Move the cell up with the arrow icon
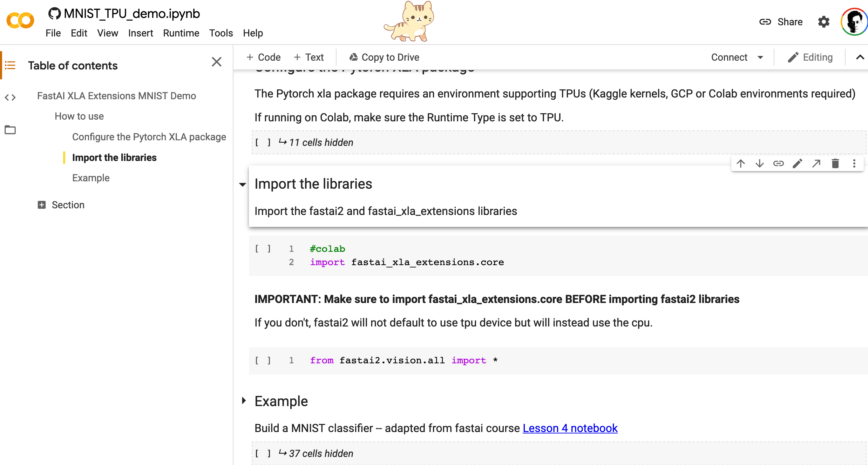 pyautogui.click(x=741, y=163)
